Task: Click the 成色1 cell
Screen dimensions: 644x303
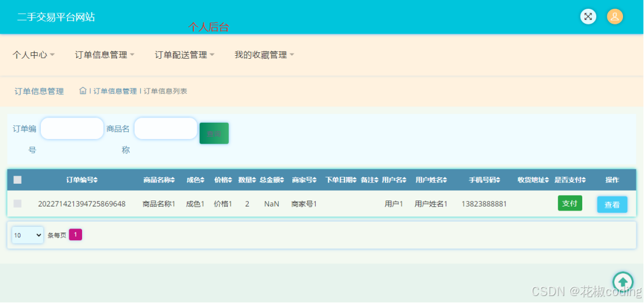Action: pyautogui.click(x=195, y=204)
